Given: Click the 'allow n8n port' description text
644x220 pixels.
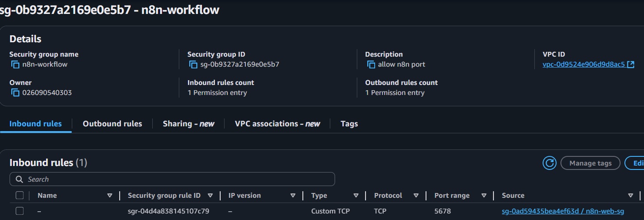Looking at the screenshot, I should click(x=402, y=64).
